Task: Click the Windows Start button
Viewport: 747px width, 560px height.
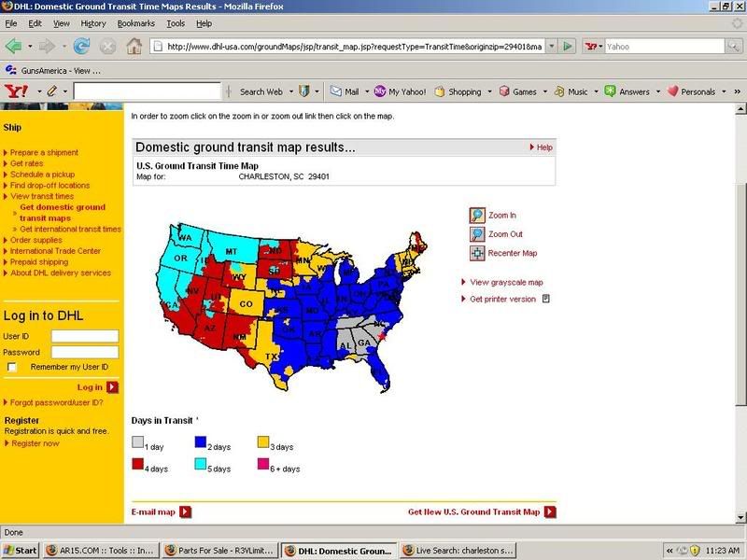Action: point(20,551)
